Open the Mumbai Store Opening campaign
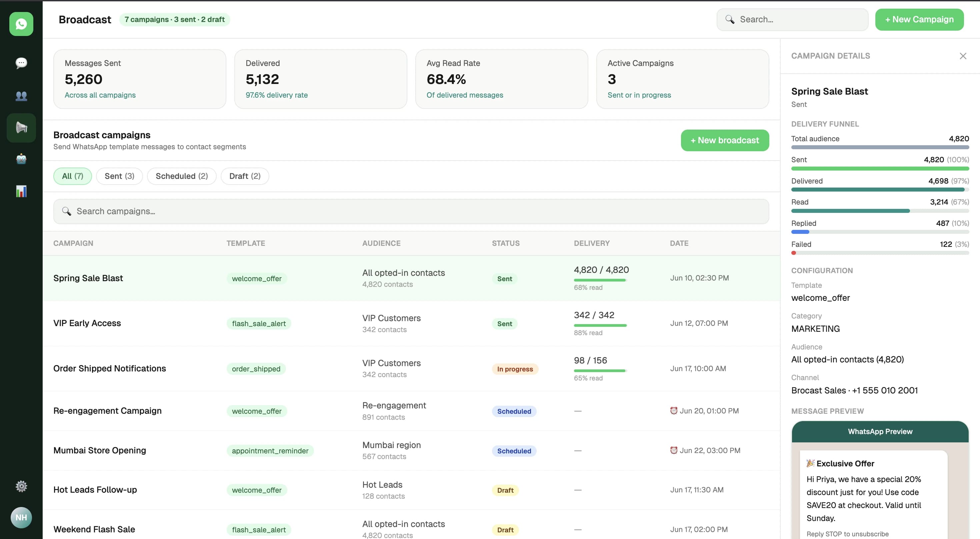This screenshot has height=539, width=980. [411, 450]
